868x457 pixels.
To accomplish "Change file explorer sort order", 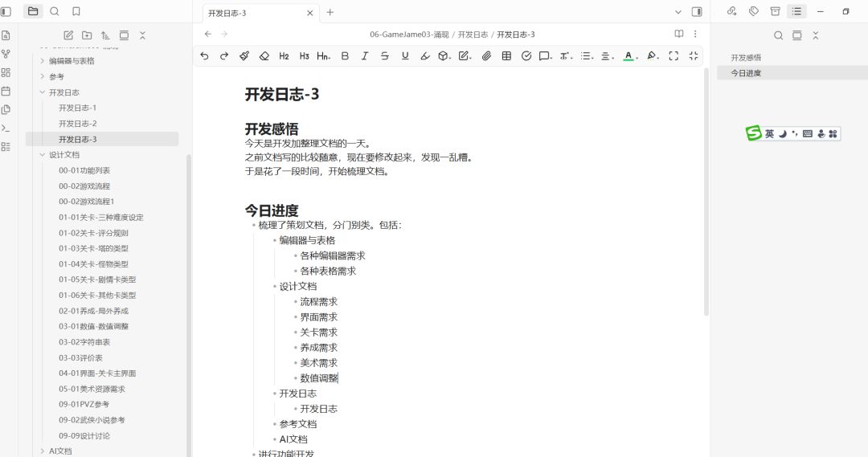I will coord(105,35).
